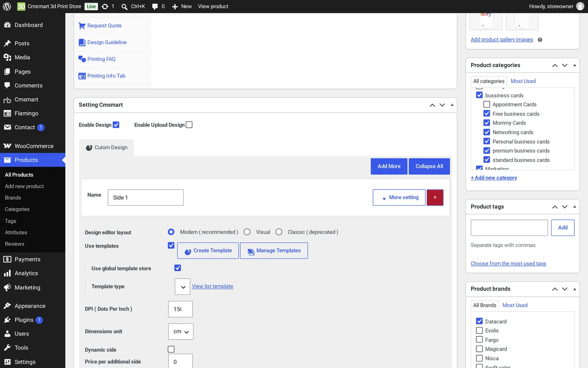Image resolution: width=588 pixels, height=368 pixels.
Task: Click the gallery images help icon
Action: click(x=540, y=40)
